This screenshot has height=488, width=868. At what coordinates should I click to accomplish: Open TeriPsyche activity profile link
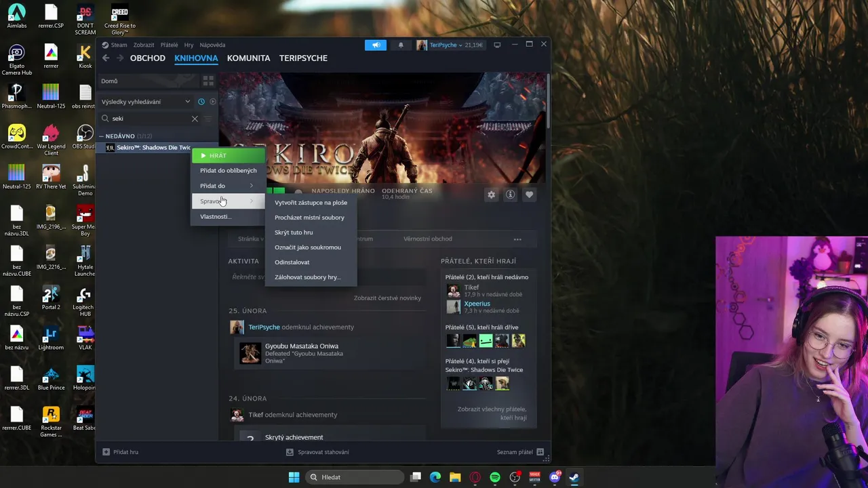pyautogui.click(x=264, y=327)
